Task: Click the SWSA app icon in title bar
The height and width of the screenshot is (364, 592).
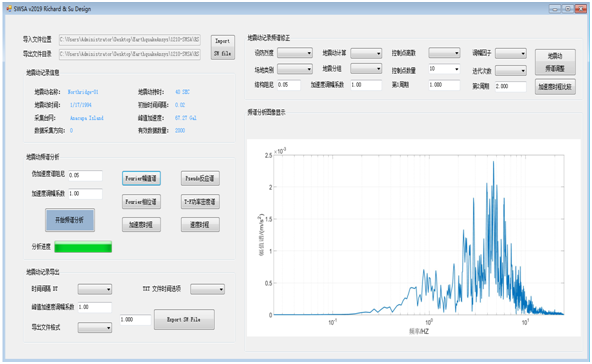Action: pyautogui.click(x=9, y=9)
